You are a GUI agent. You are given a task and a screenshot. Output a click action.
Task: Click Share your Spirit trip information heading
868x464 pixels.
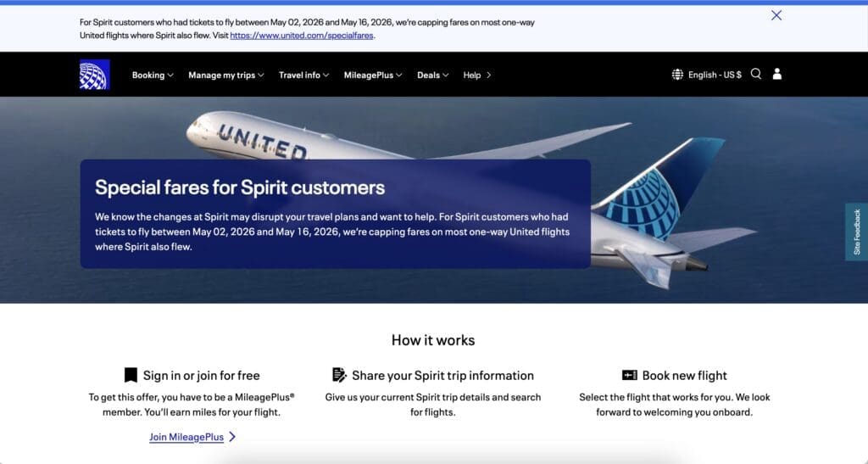(442, 376)
